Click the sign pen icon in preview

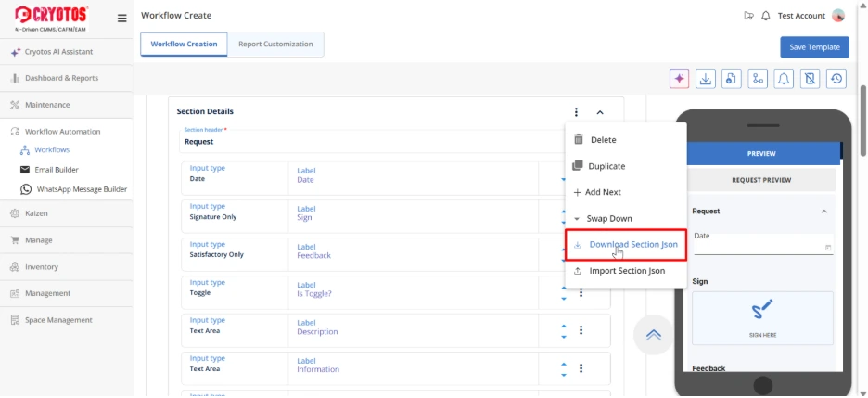click(762, 310)
